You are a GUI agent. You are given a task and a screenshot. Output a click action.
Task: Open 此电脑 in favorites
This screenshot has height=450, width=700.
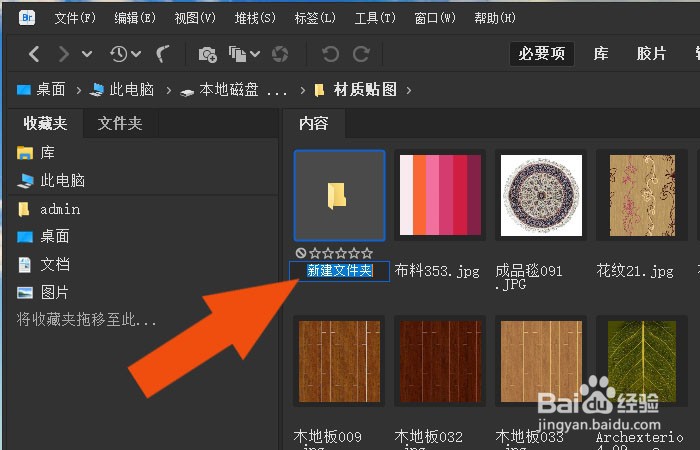click(51, 180)
